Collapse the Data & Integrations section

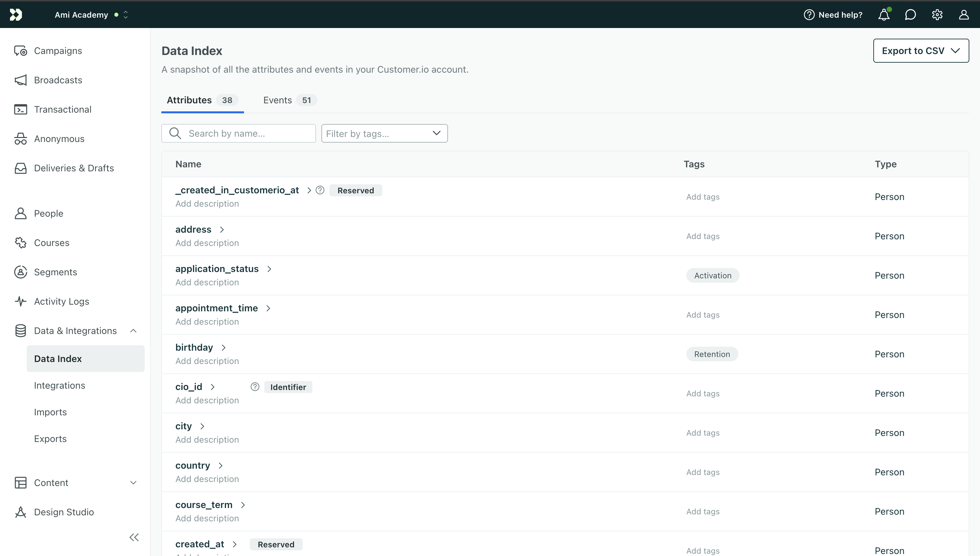coord(133,331)
